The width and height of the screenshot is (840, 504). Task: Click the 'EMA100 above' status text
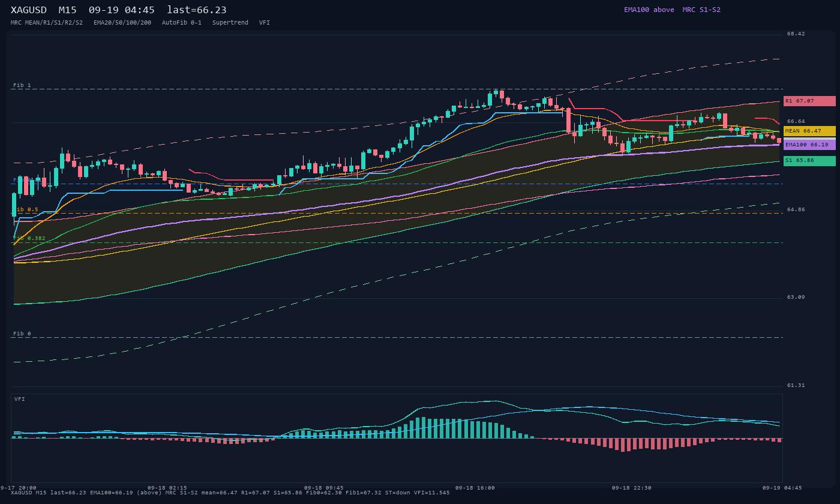point(649,10)
